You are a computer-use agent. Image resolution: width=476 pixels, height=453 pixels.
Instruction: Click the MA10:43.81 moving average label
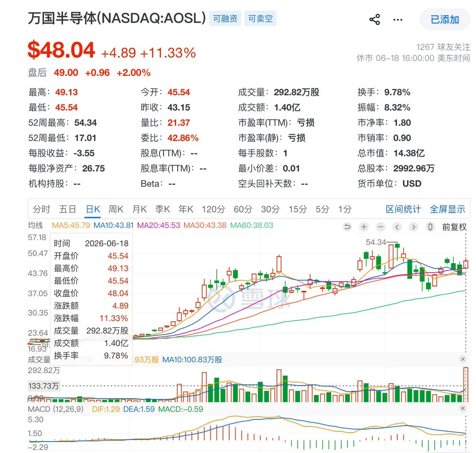pos(113,225)
